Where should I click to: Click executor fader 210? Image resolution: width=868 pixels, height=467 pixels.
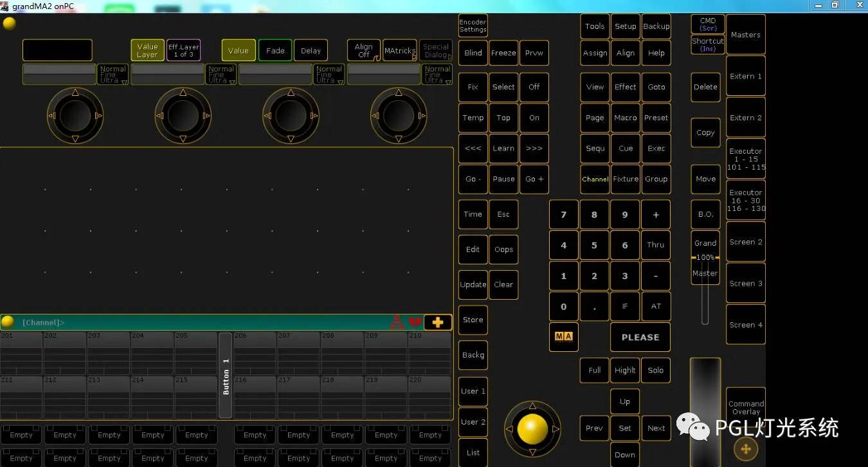click(x=429, y=353)
